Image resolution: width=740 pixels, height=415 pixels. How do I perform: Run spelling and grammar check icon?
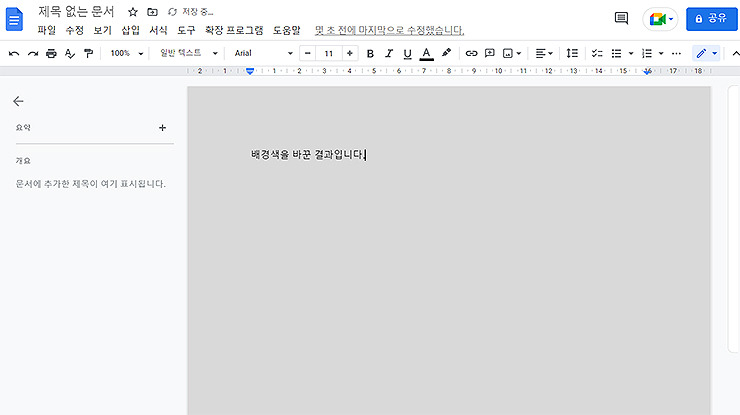pos(70,53)
